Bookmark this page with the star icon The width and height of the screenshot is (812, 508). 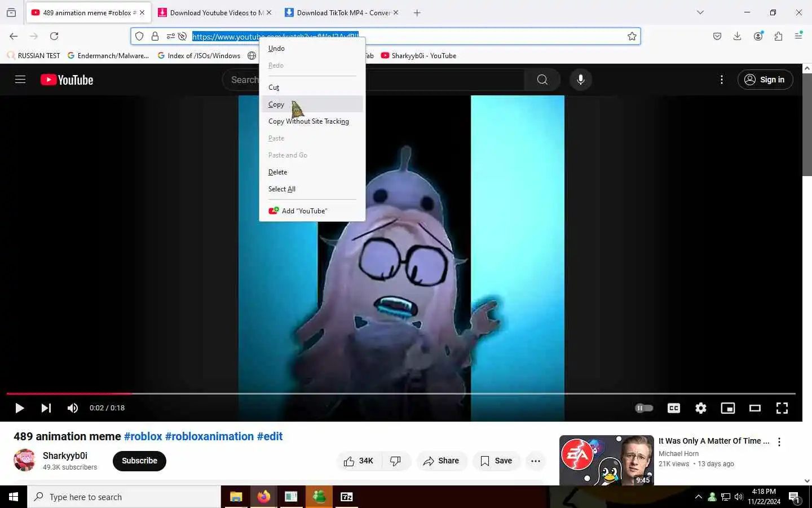pyautogui.click(x=632, y=36)
